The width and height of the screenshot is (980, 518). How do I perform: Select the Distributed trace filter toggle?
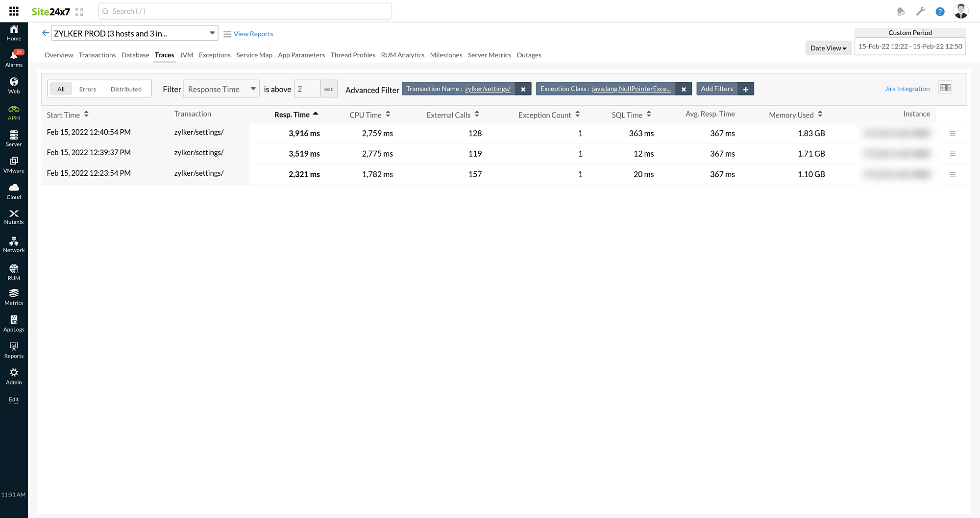click(x=126, y=89)
